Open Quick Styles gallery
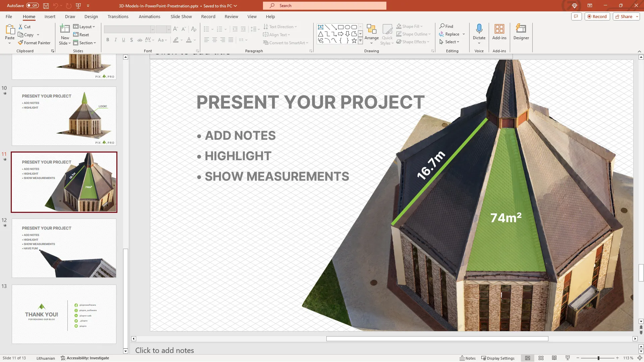This screenshot has height=362, width=644. 387,34
